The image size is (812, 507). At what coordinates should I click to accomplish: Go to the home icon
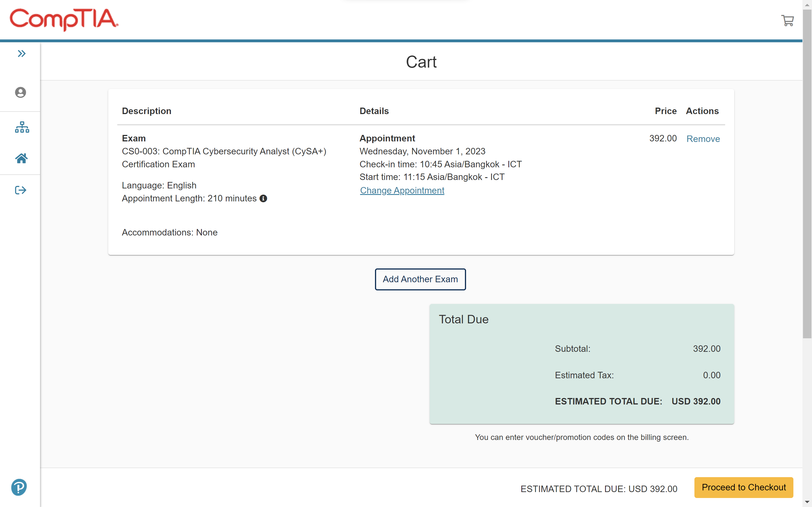[21, 158]
